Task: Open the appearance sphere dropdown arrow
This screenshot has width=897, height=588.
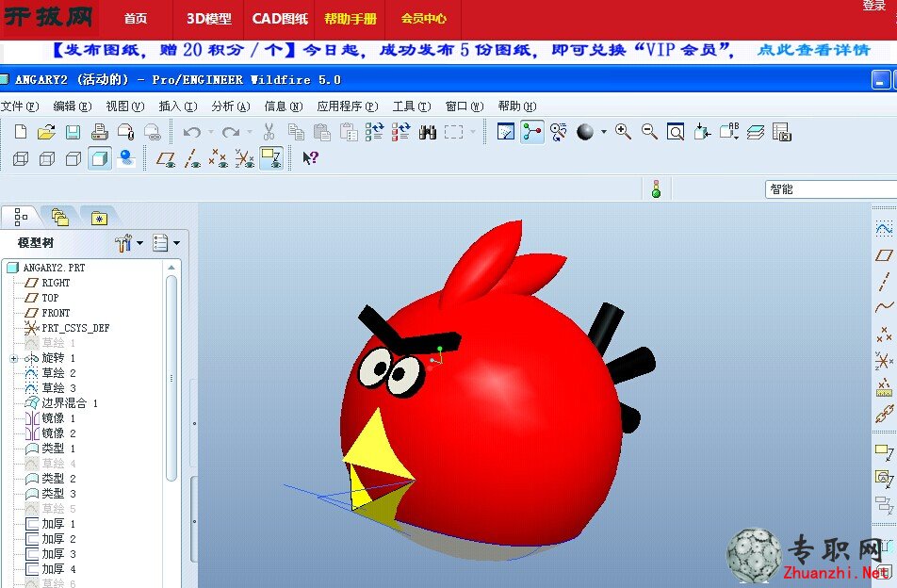Action: click(604, 132)
